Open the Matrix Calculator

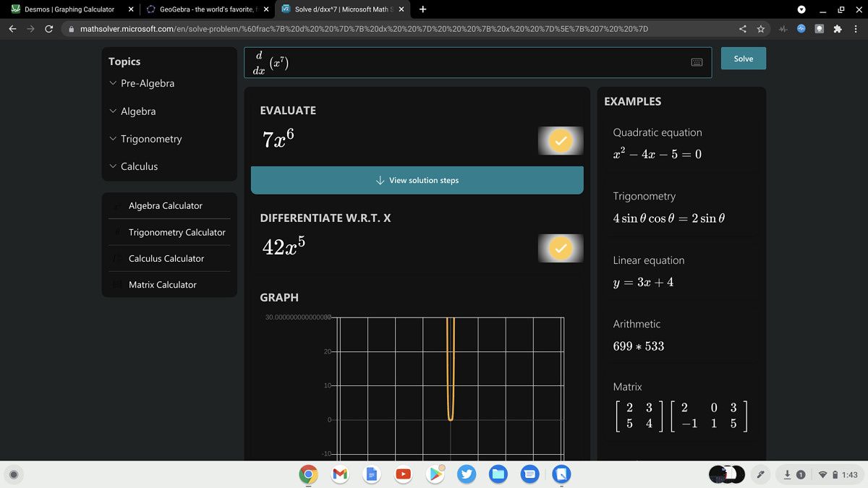pos(162,284)
